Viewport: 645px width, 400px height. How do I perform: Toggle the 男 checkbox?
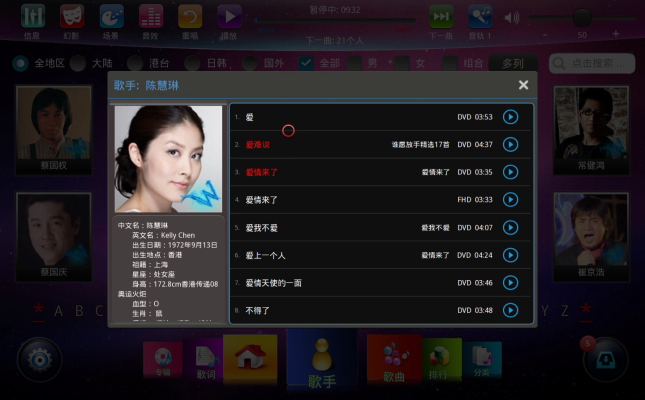(354, 63)
